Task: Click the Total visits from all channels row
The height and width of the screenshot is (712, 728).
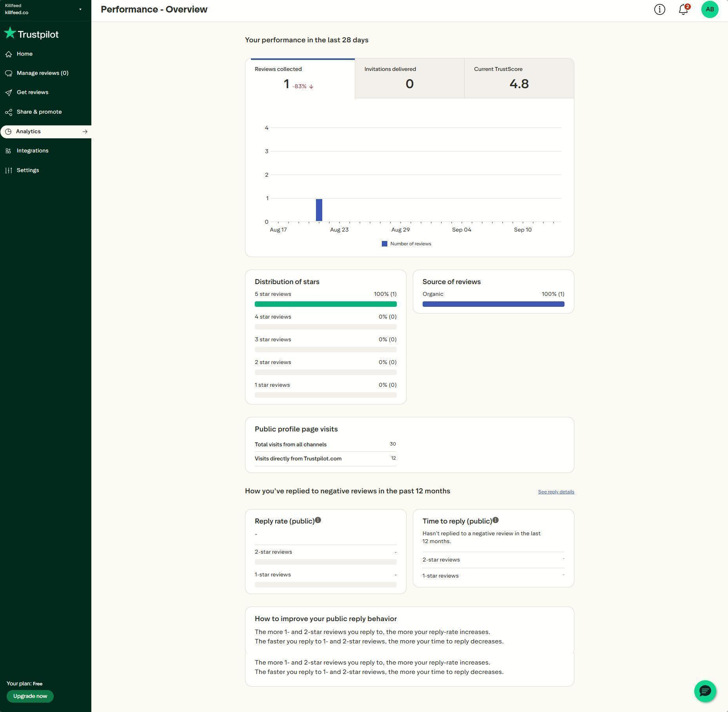Action: [x=325, y=444]
